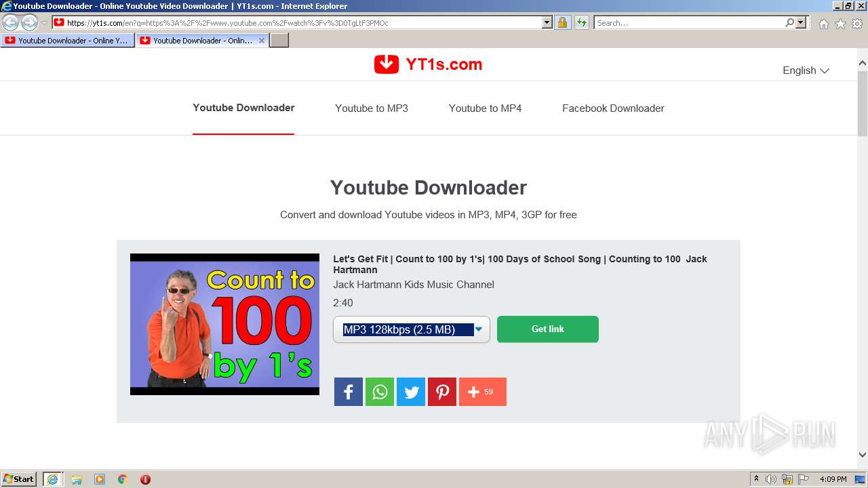868x488 pixels.
Task: Click the search magnifier icon
Action: tap(789, 22)
